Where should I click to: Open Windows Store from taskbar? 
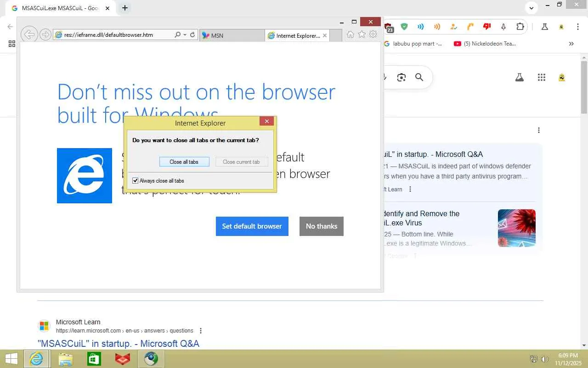(x=94, y=359)
